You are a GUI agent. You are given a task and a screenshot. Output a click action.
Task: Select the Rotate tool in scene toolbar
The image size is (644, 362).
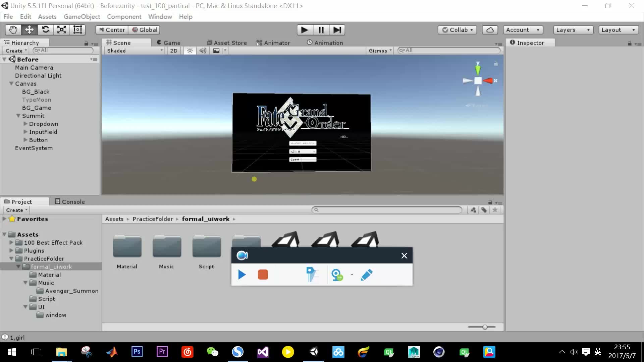[x=46, y=29]
